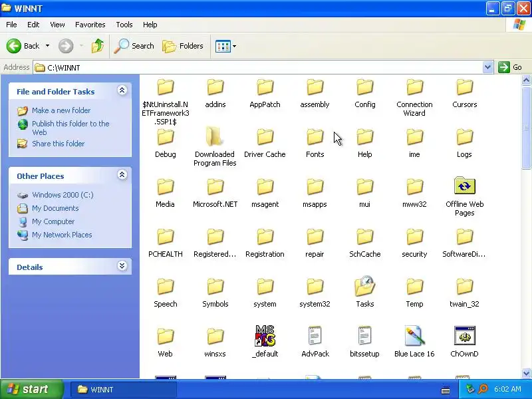Screen dimensions: 532x399
Task: Click the taskbar clock 6:02 AM
Action: [x=507, y=389]
